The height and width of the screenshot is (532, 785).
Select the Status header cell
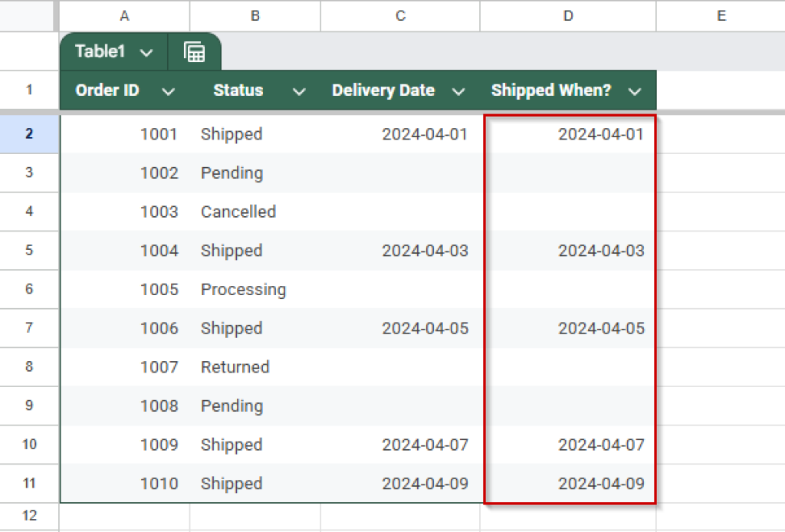tap(238, 90)
